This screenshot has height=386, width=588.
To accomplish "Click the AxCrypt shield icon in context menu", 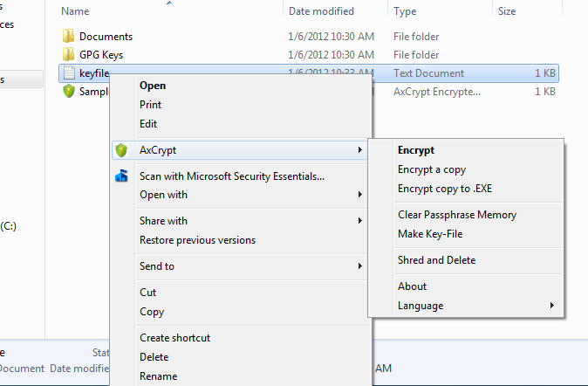I will pos(121,150).
